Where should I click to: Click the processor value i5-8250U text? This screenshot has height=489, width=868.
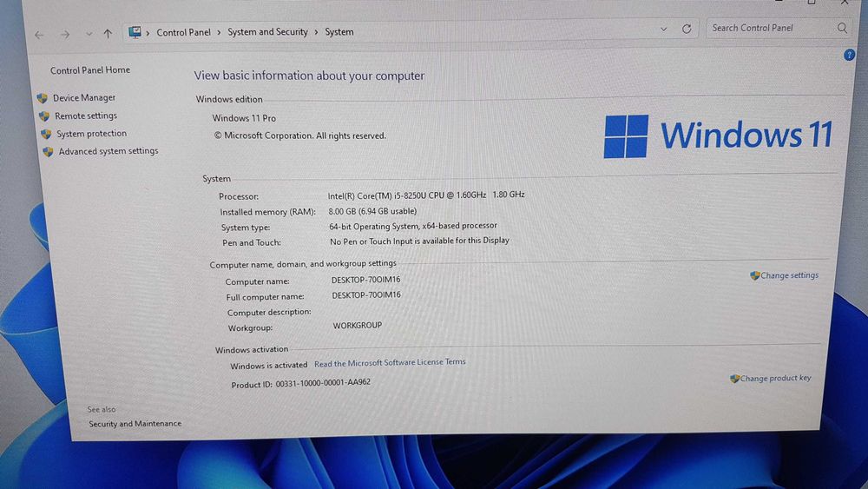click(x=426, y=195)
